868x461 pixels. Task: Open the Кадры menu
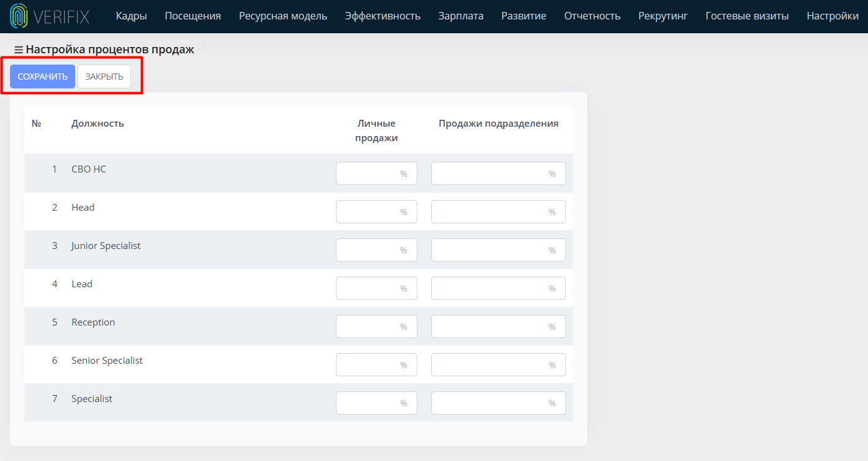132,16
